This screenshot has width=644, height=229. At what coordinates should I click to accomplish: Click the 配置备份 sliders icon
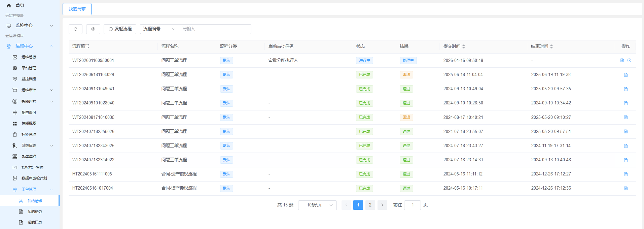click(x=15, y=112)
